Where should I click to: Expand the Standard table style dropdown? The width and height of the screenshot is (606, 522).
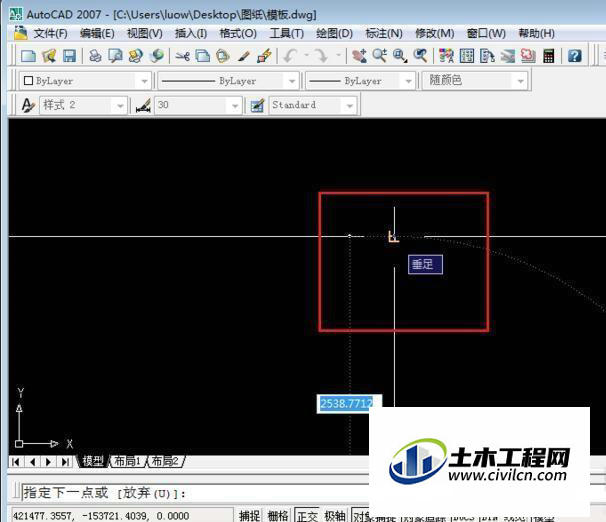coord(349,105)
